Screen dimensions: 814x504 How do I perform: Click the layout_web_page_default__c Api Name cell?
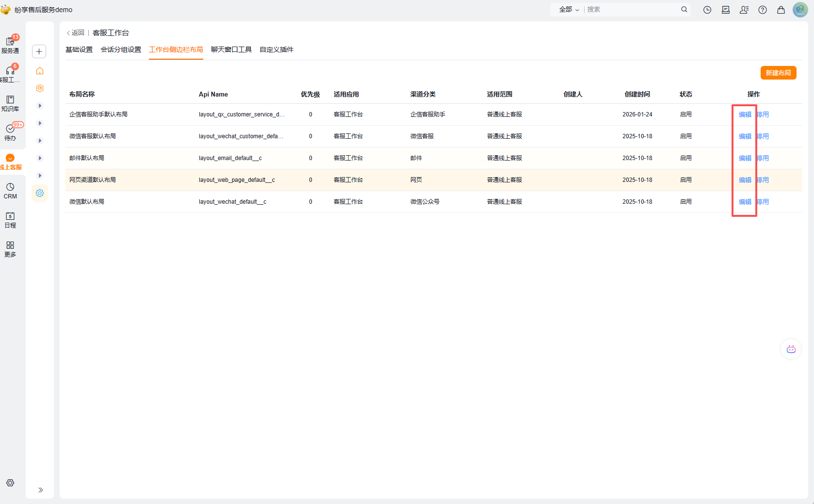237,180
